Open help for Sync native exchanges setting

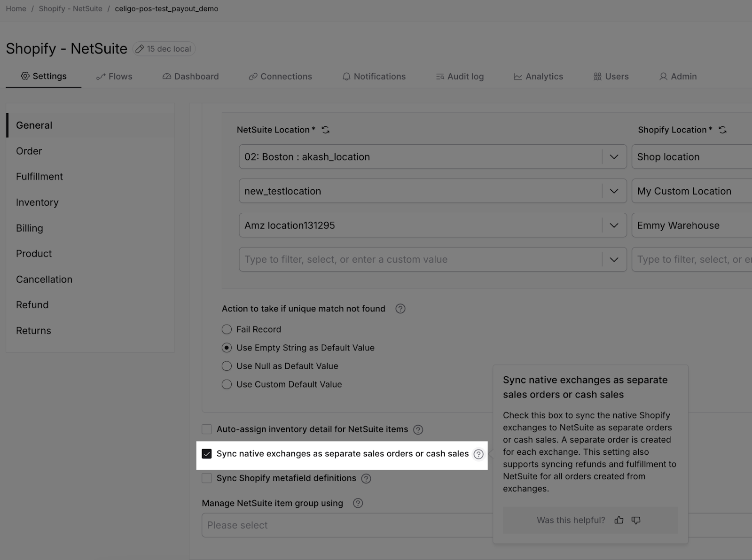478,454
